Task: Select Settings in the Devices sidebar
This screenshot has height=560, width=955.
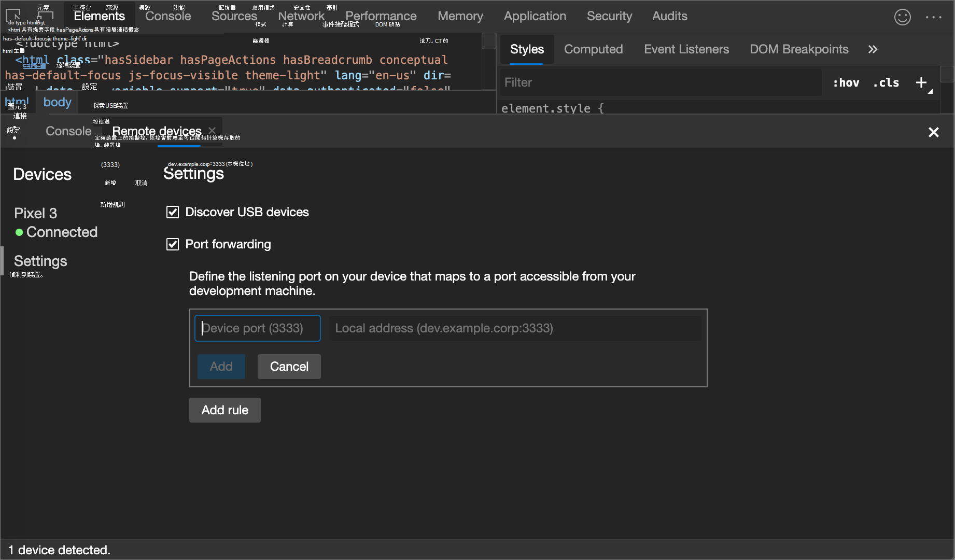Action: [x=40, y=261]
